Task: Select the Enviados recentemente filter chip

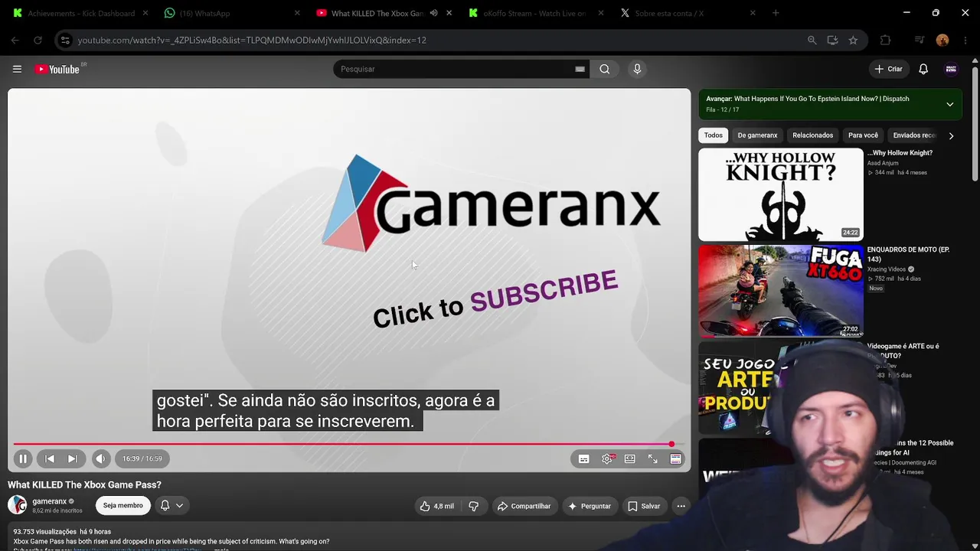Action: (914, 135)
